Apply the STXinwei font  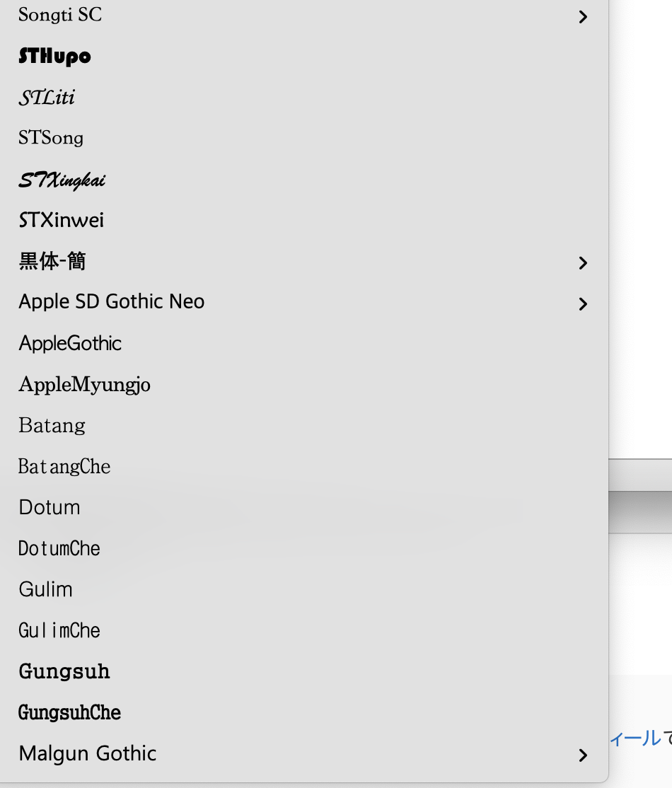click(x=62, y=221)
